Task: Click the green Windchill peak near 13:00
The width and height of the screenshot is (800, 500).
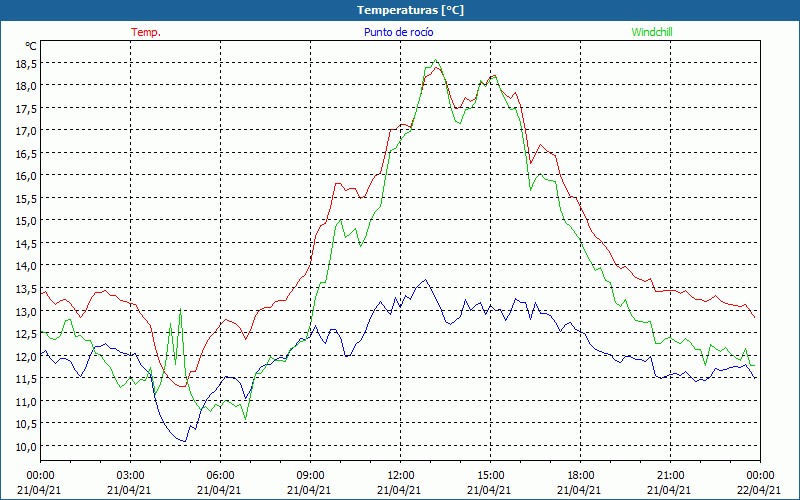Action: click(435, 60)
